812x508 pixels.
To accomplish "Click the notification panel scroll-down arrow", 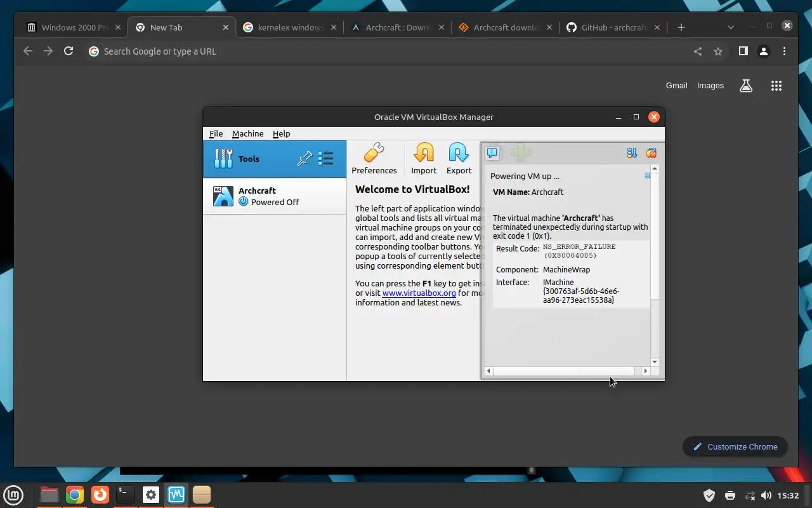I will 655,362.
